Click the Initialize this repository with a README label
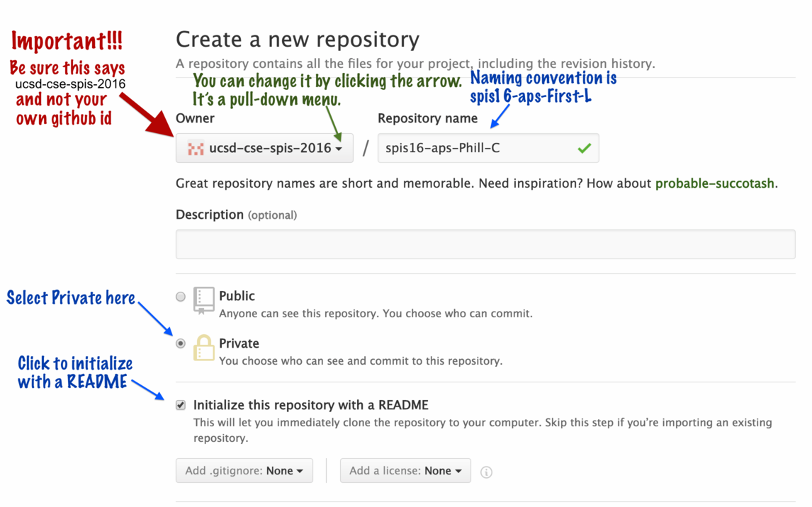Image resolution: width=812 pixels, height=507 pixels. point(311,405)
